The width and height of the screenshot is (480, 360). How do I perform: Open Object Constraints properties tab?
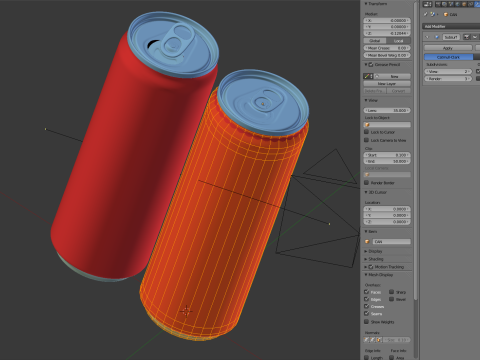point(470,4)
